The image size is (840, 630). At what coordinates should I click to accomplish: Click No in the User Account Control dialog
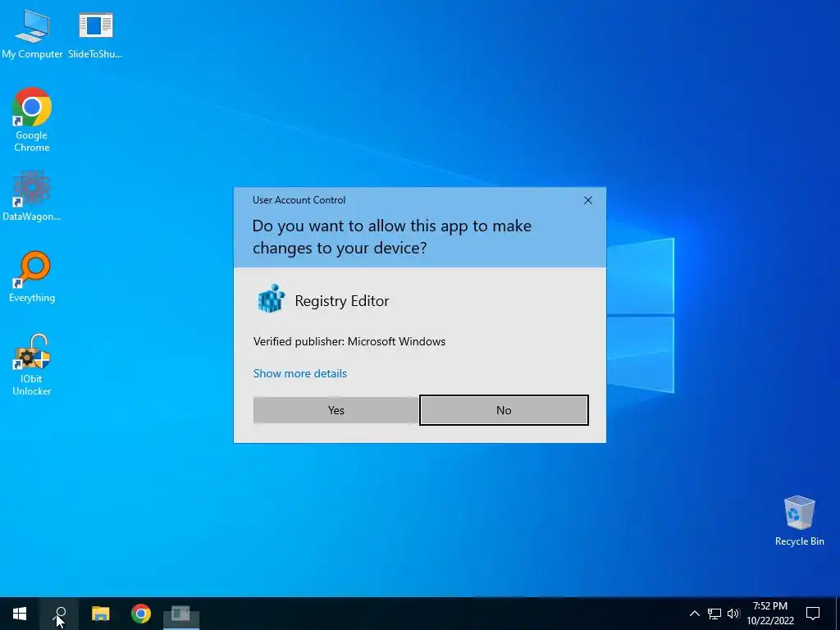point(504,410)
